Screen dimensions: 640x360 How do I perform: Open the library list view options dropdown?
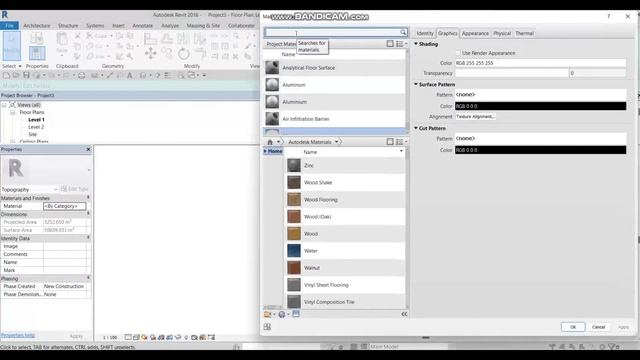click(x=402, y=142)
